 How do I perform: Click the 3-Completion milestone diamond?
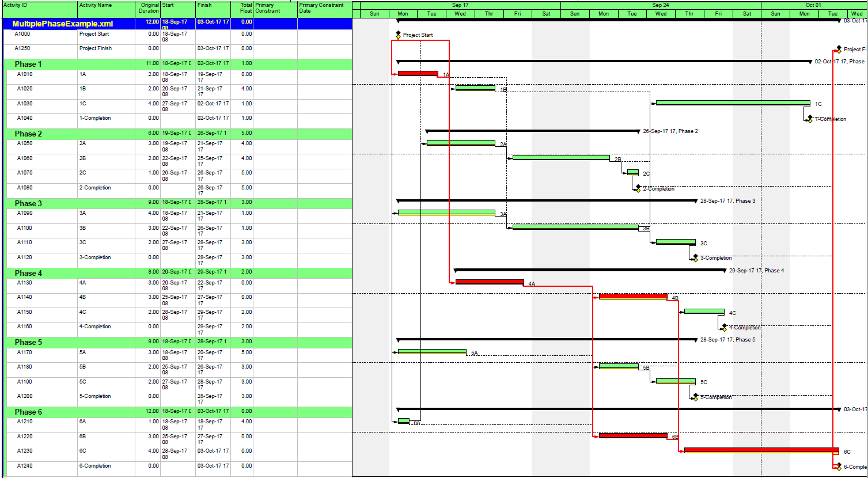695,257
